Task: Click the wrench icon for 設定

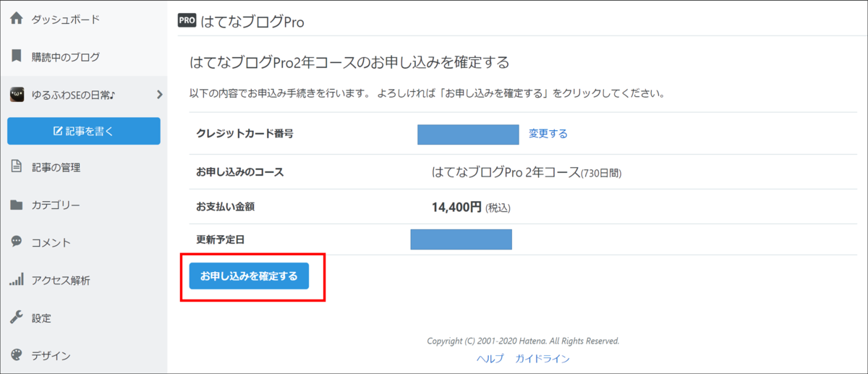Action: [x=17, y=317]
